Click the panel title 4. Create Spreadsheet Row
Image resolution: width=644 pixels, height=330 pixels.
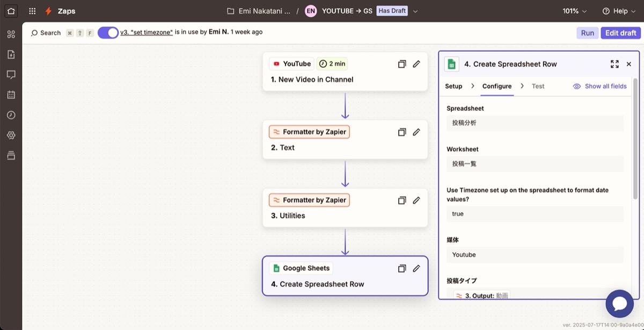point(510,64)
